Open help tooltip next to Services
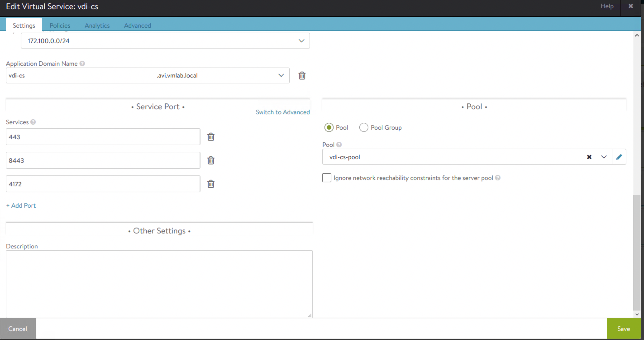This screenshot has height=340, width=644. point(33,122)
